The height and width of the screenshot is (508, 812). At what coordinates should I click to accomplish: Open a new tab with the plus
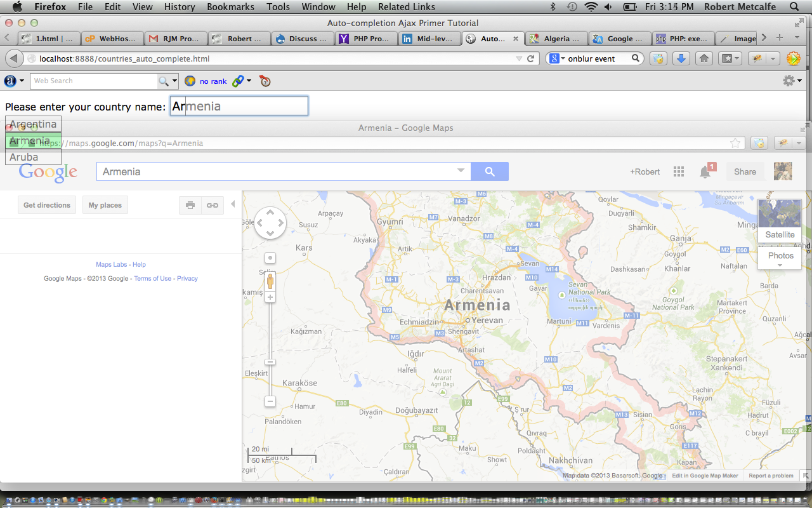tap(780, 38)
